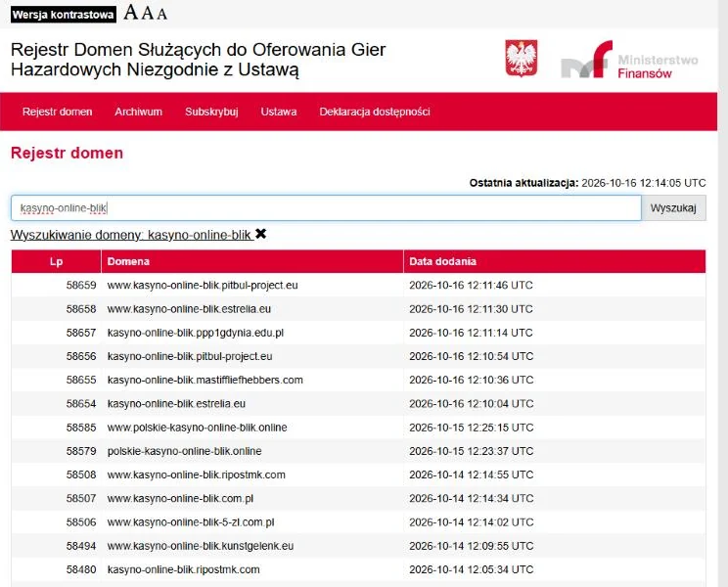Click date 2026-10-16 12:11:30 UTC
The image size is (728, 587).
tap(472, 309)
